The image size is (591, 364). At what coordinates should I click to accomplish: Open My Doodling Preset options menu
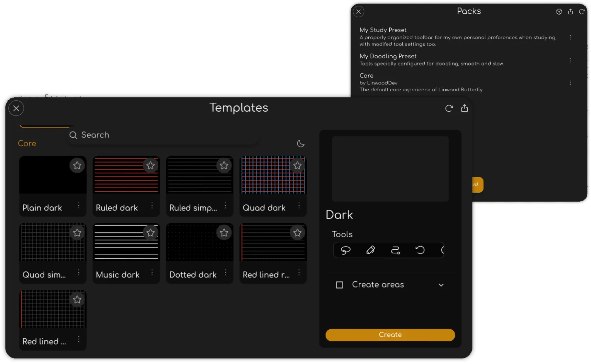(570, 60)
